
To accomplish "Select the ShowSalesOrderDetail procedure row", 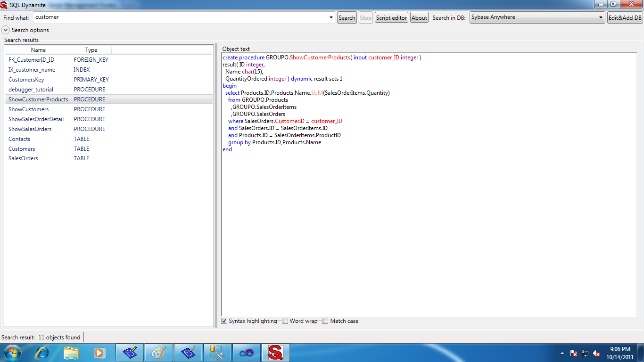I will pyautogui.click(x=36, y=119).
